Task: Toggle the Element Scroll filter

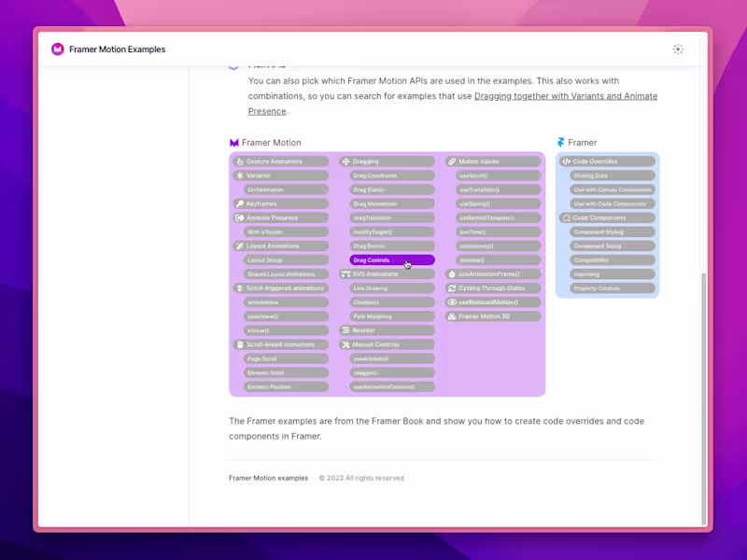Action: coord(286,372)
